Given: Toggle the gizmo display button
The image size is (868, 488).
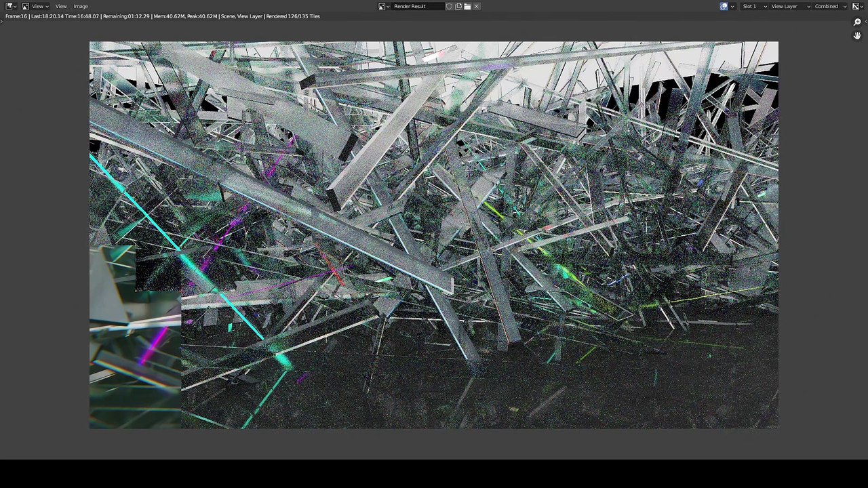Looking at the screenshot, I should (x=724, y=6).
